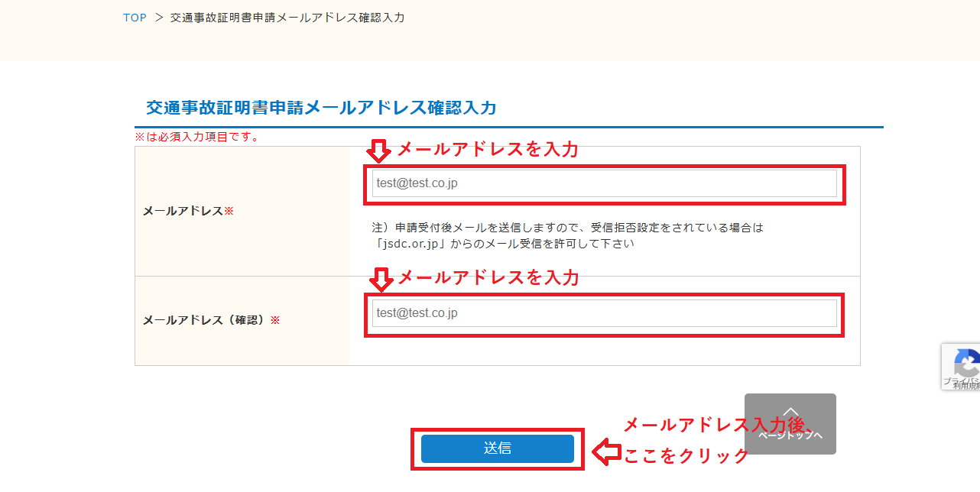Submit the form with the 送信 button
This screenshot has width=980, height=492.
(x=497, y=448)
